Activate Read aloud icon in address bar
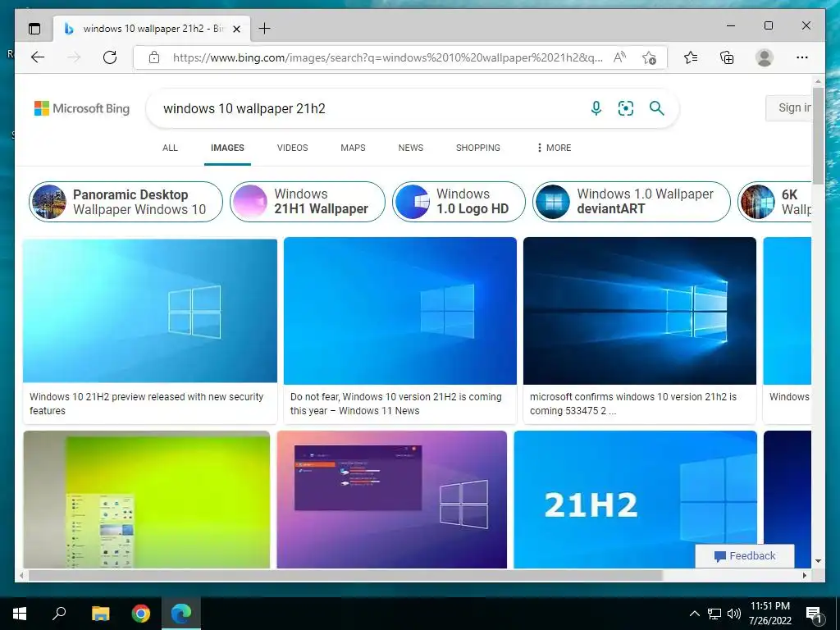The width and height of the screenshot is (840, 630). point(619,57)
